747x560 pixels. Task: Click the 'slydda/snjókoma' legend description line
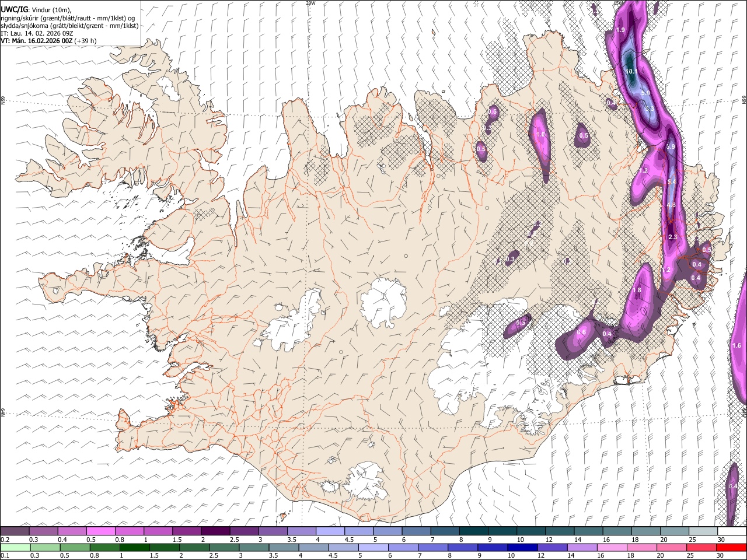coord(69,26)
